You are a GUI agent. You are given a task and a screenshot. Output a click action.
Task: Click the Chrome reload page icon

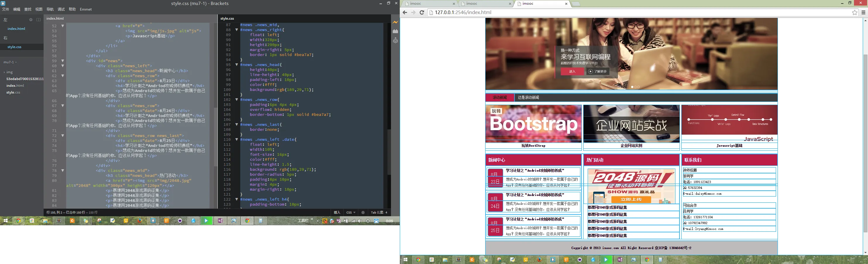click(421, 13)
